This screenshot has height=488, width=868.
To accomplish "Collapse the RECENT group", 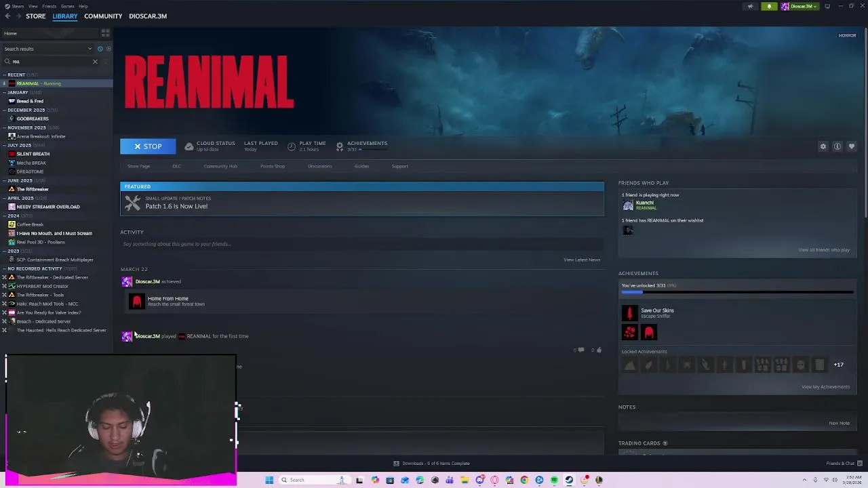I will [x=4, y=75].
